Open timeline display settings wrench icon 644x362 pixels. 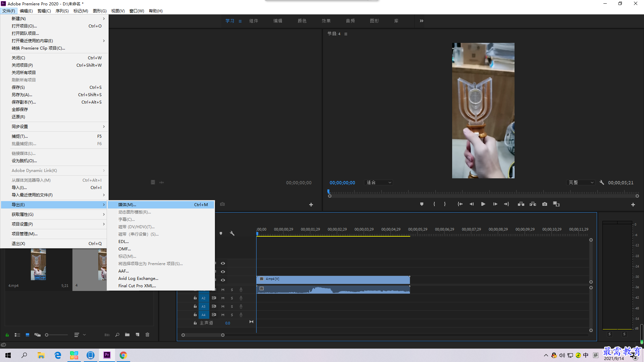pos(232,233)
